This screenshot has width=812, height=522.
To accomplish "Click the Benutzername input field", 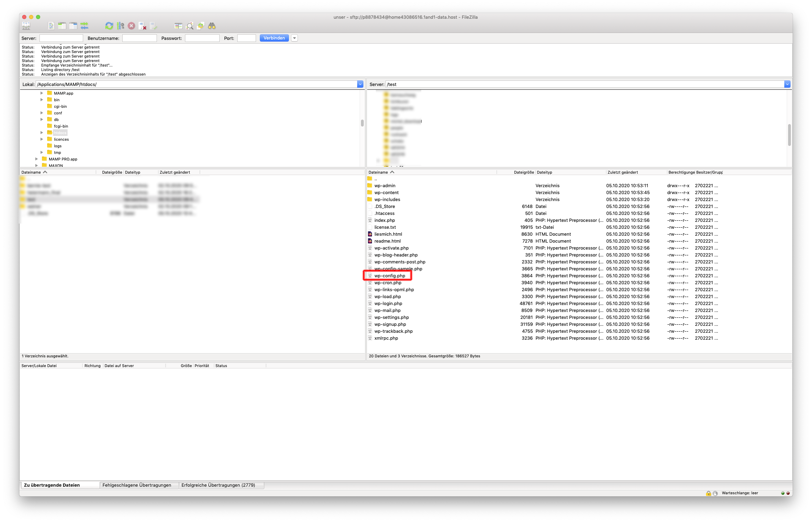I will [140, 38].
